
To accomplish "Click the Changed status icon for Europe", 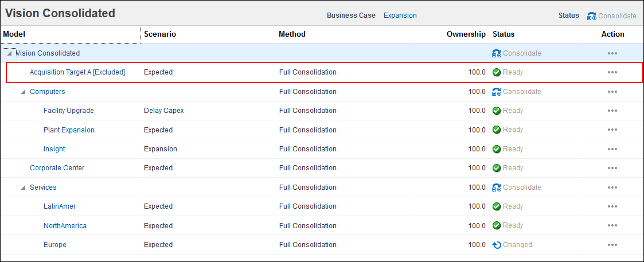I will (x=497, y=245).
